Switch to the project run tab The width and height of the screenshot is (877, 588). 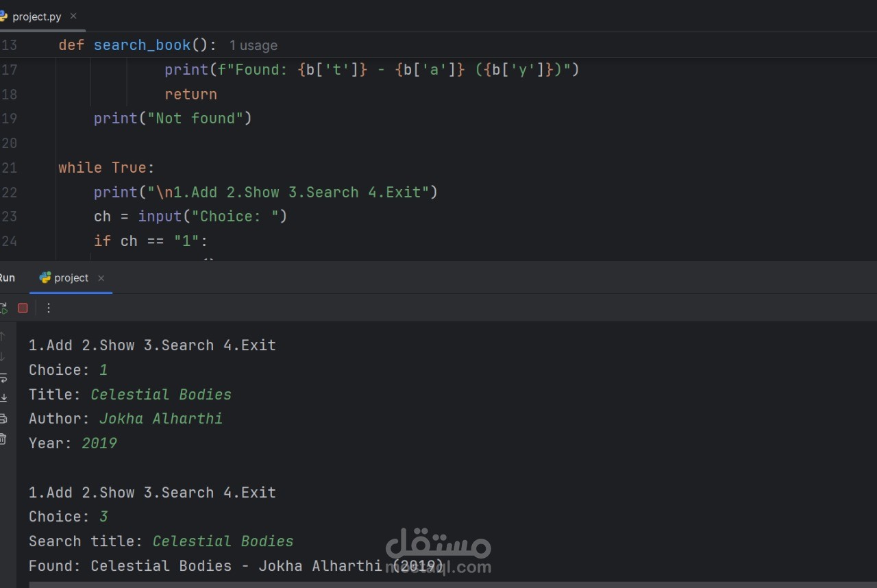[71, 278]
